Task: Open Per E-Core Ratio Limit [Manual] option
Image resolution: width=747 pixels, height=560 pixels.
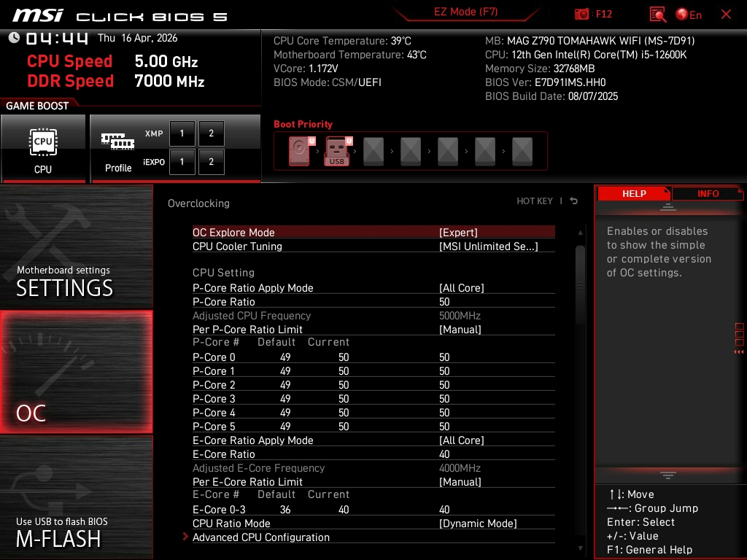Action: (373, 481)
